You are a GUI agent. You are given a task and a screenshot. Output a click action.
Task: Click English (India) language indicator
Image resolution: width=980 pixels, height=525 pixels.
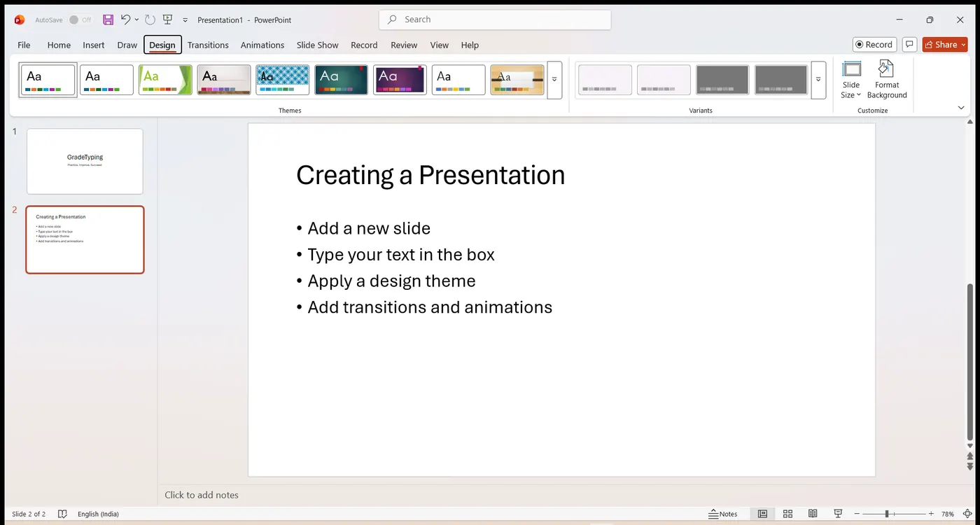[98, 514]
